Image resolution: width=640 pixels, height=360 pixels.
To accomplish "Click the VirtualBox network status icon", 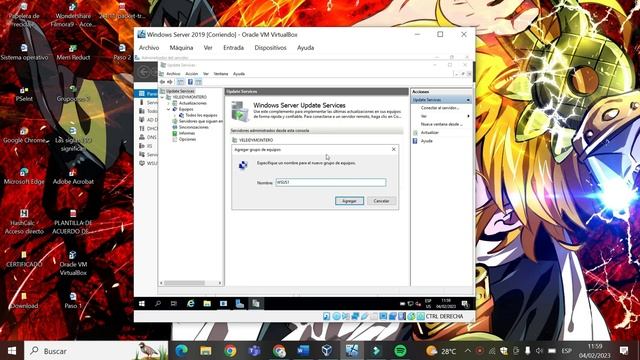I will pyautogui.click(x=355, y=316).
